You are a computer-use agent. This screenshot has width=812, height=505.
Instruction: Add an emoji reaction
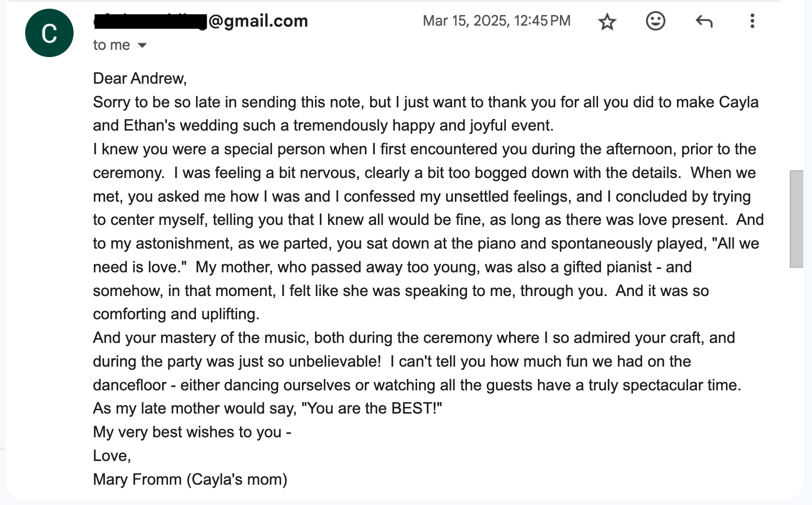[655, 21]
